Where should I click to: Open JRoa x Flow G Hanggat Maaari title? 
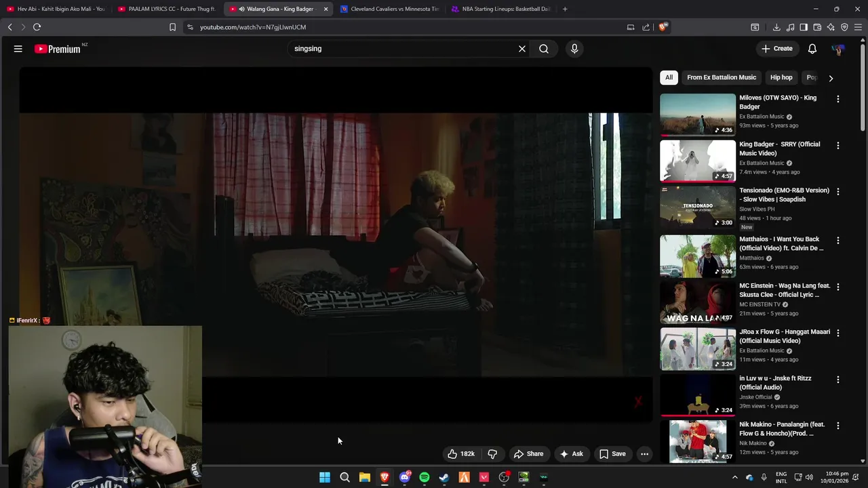pos(785,336)
